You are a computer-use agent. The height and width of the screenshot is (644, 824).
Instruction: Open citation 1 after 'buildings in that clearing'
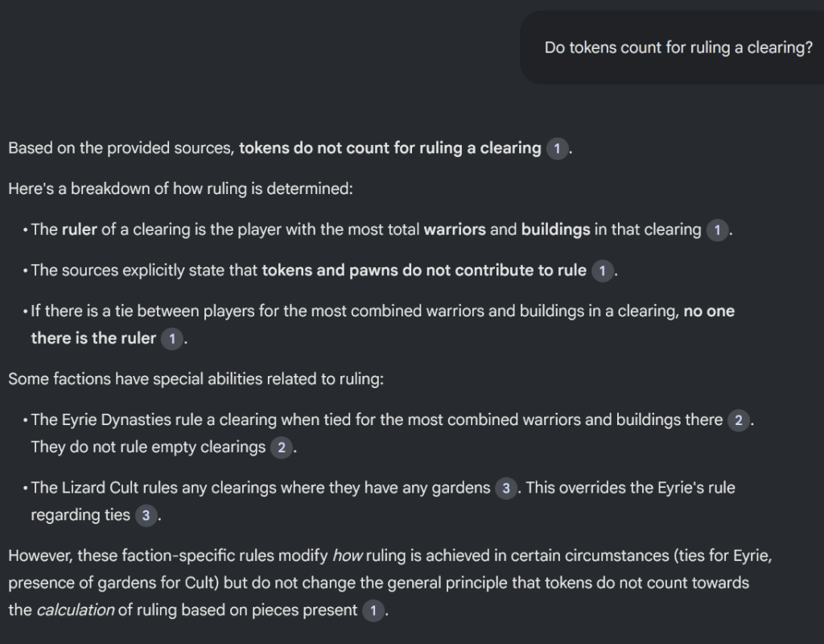717,230
